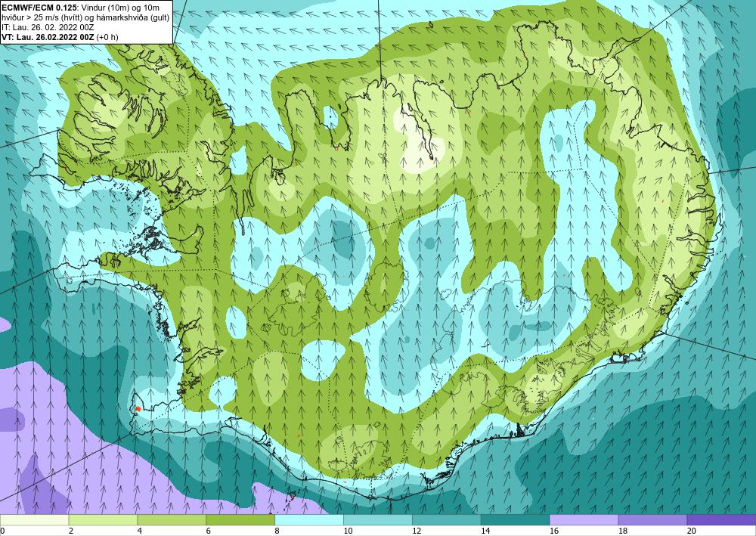Click the pale yellow 0–2 legend swatch
Image resolution: width=756 pixels, height=536 pixels.
click(x=34, y=520)
